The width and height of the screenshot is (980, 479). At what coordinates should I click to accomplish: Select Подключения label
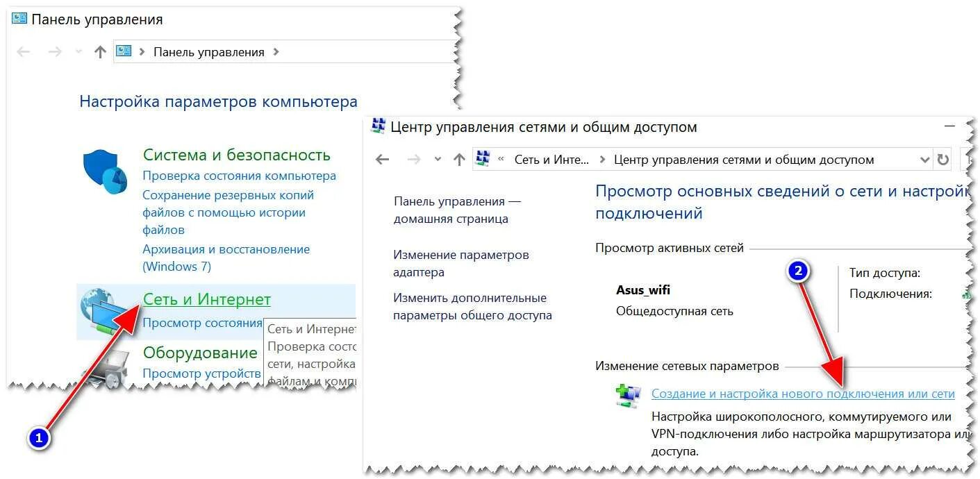(x=890, y=294)
